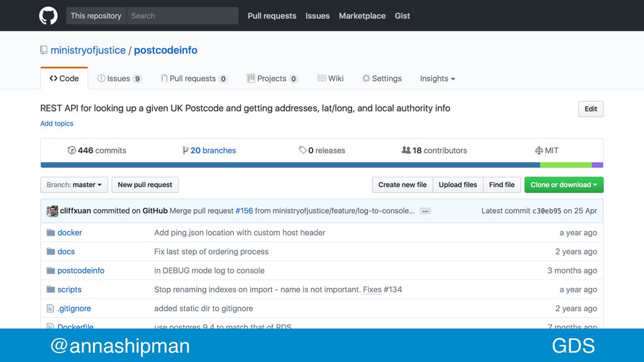The image size is (644, 362).
Task: Click the repository book icon beside ministryofjustice
Action: (43, 50)
